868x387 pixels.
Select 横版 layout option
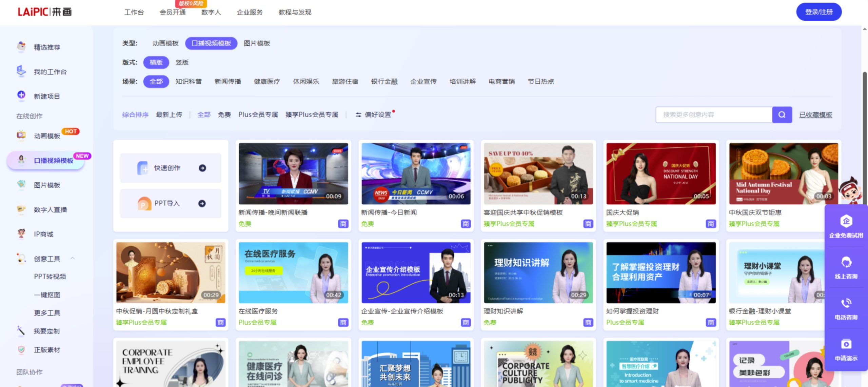pyautogui.click(x=156, y=62)
